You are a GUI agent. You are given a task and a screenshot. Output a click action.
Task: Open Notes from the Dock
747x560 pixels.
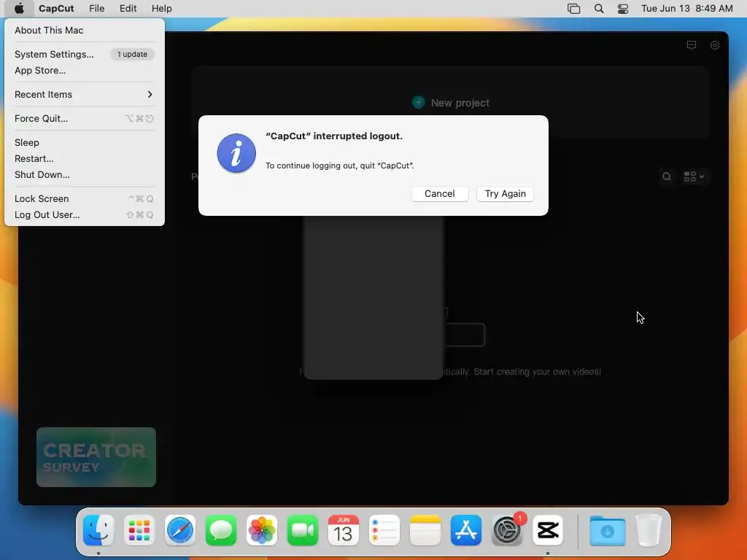[x=425, y=531]
